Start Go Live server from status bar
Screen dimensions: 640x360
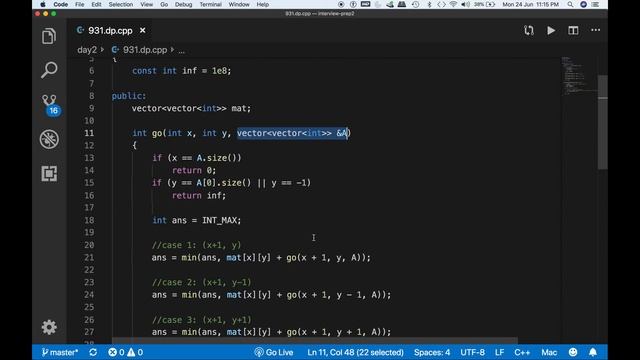274,352
